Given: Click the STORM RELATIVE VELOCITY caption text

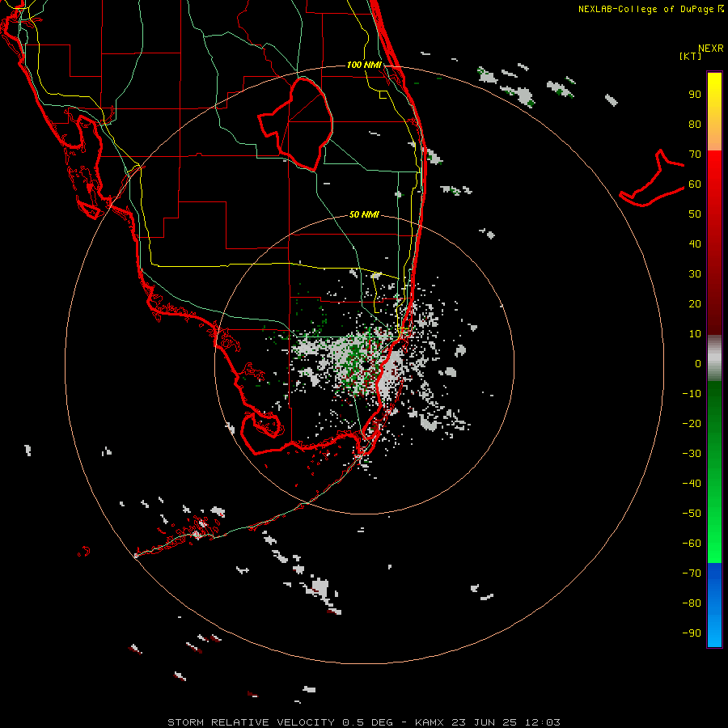Looking at the screenshot, I should click(251, 722).
